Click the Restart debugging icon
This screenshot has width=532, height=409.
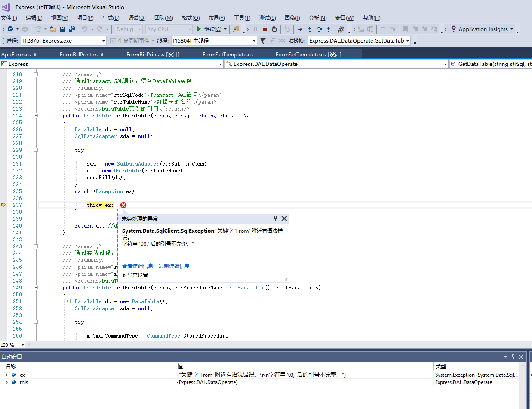(x=274, y=29)
